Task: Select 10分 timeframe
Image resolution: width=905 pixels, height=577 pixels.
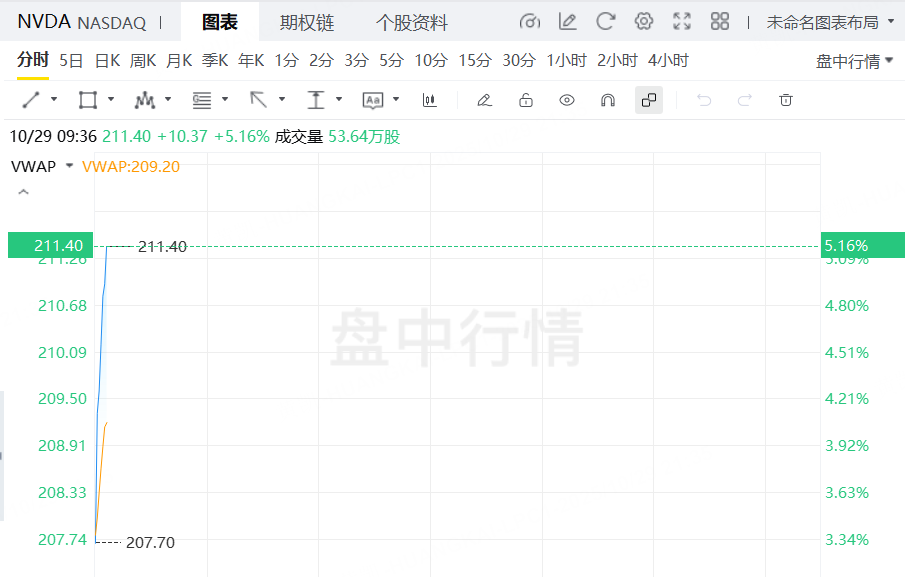Action: (x=431, y=60)
